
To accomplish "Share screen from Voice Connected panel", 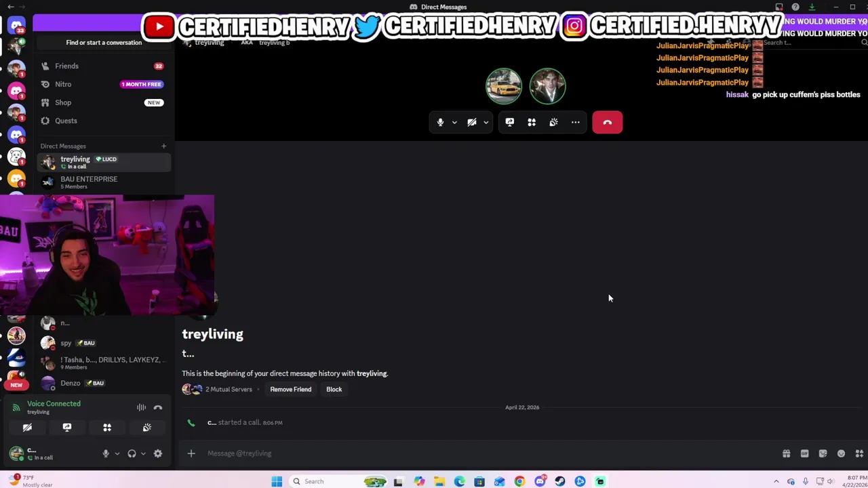I will pyautogui.click(x=67, y=428).
